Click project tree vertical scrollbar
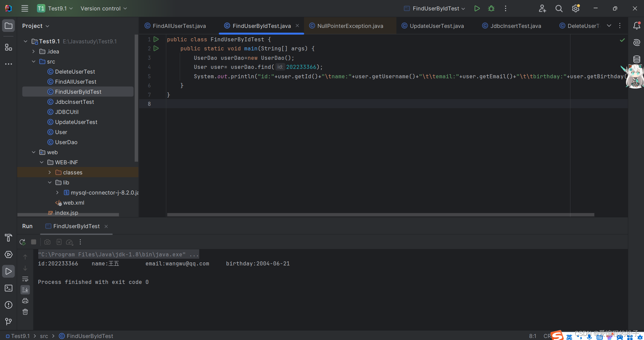644x340 pixels. tap(136, 97)
